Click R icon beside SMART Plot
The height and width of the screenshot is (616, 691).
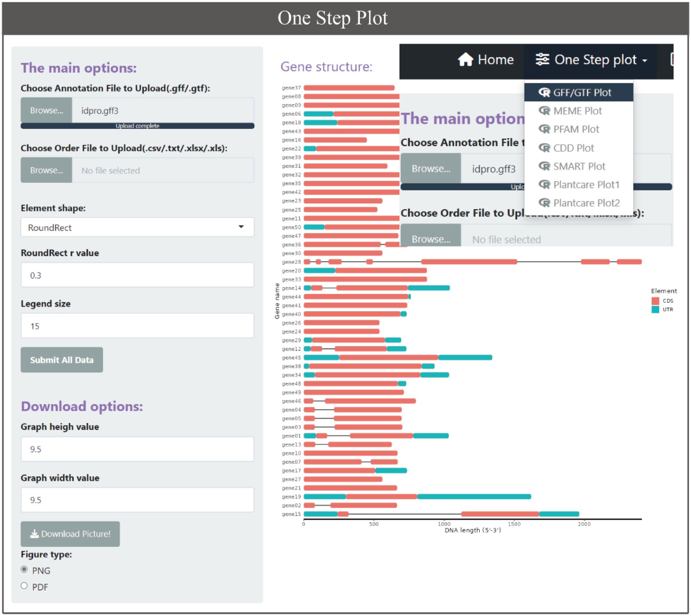[x=544, y=166]
